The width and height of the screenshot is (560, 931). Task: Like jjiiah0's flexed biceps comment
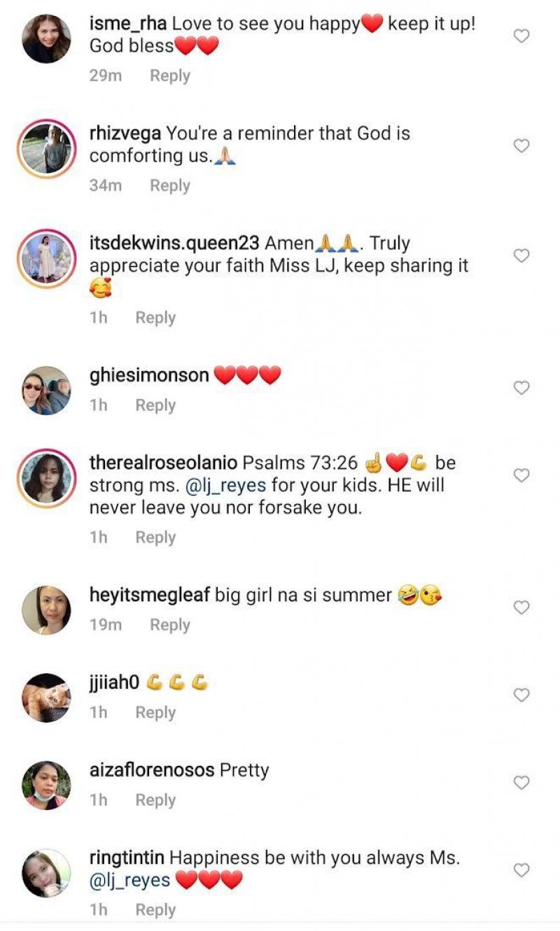(x=521, y=695)
